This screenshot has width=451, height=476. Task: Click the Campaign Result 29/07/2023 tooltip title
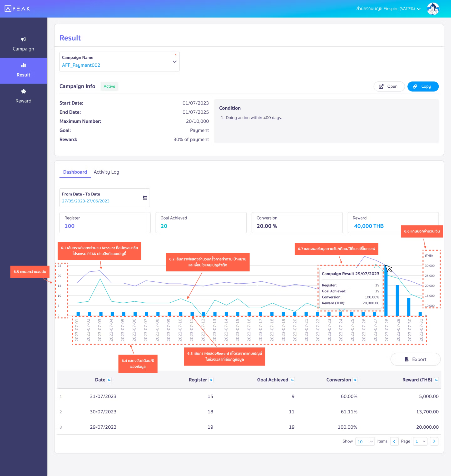click(x=350, y=274)
